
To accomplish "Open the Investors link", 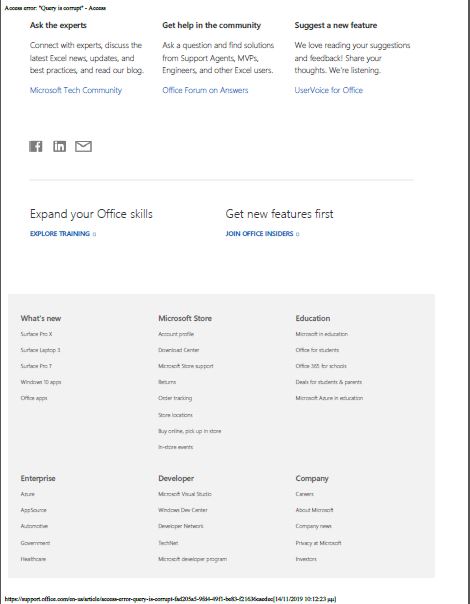I will click(x=306, y=559).
